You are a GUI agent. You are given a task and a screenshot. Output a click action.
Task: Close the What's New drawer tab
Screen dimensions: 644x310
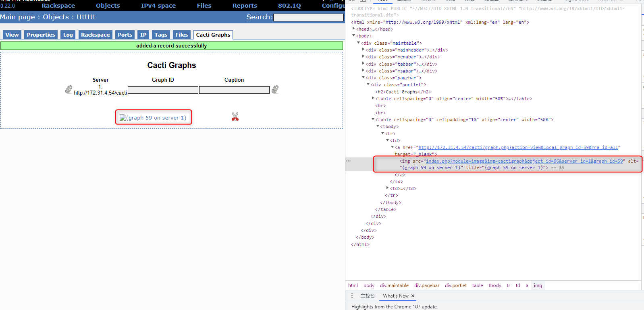[413, 296]
